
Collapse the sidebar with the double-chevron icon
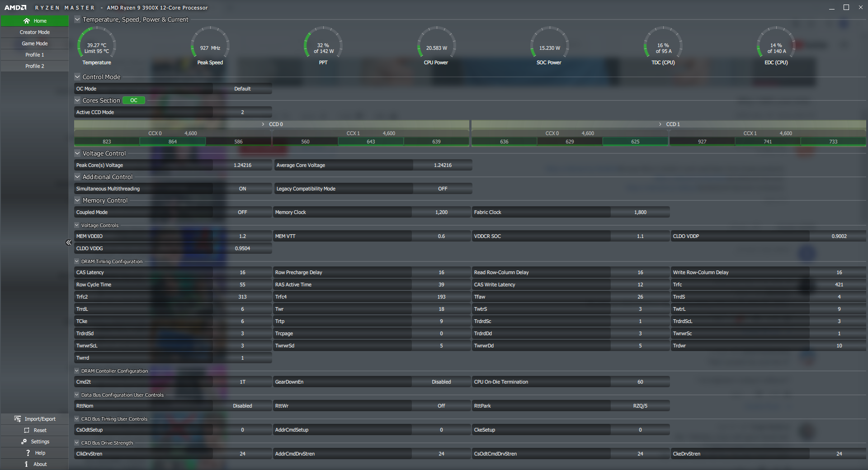pos(69,242)
